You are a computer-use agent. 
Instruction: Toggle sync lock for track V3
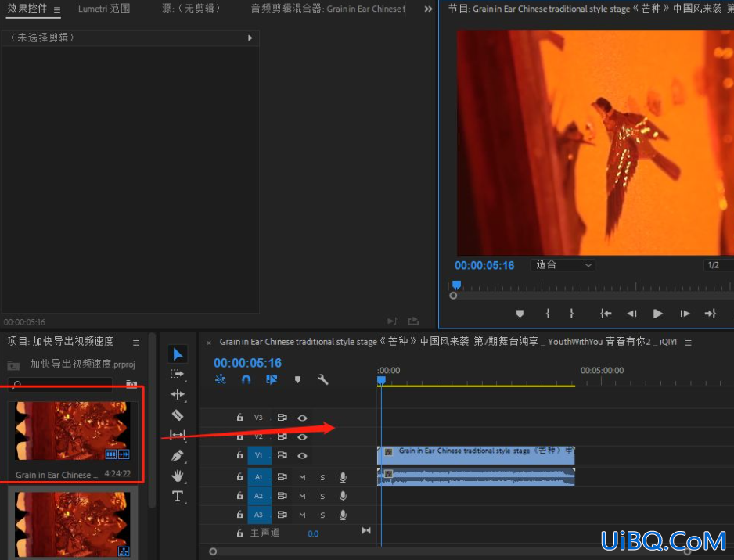(282, 418)
